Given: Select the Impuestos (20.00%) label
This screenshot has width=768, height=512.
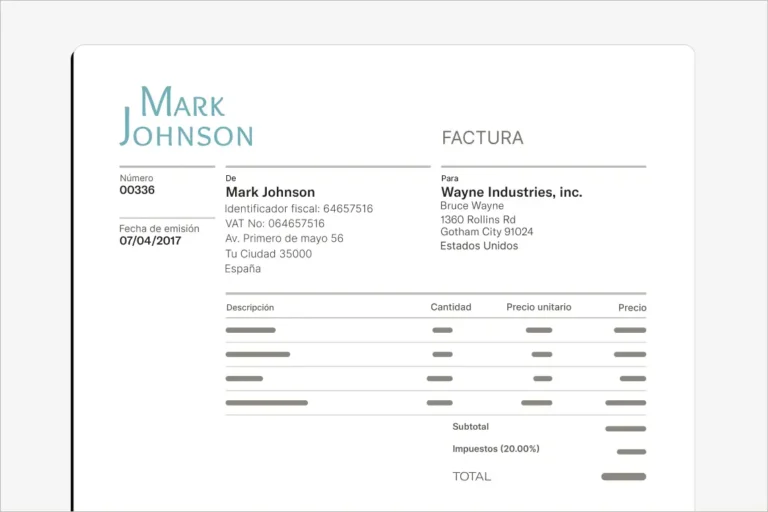Looking at the screenshot, I should (495, 449).
